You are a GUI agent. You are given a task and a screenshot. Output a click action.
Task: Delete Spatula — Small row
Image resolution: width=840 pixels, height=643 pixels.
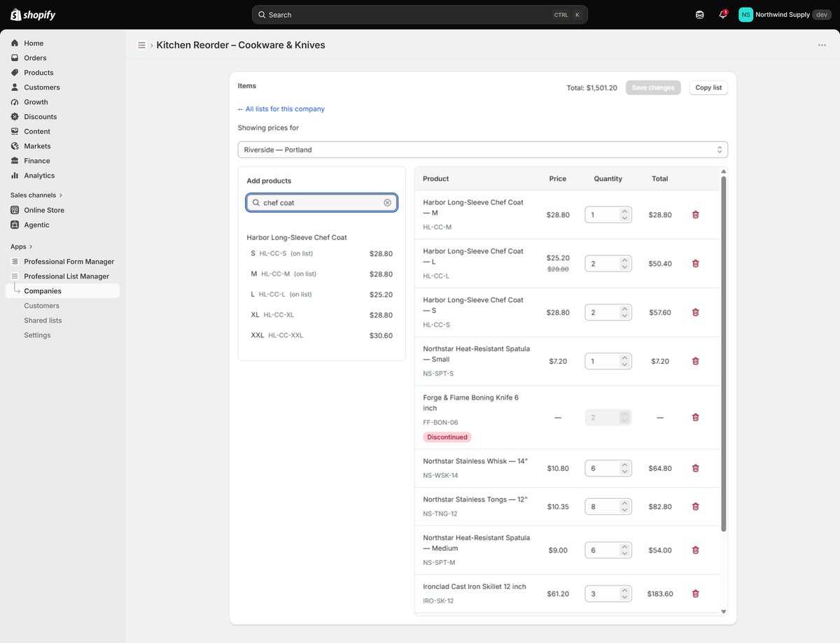695,361
